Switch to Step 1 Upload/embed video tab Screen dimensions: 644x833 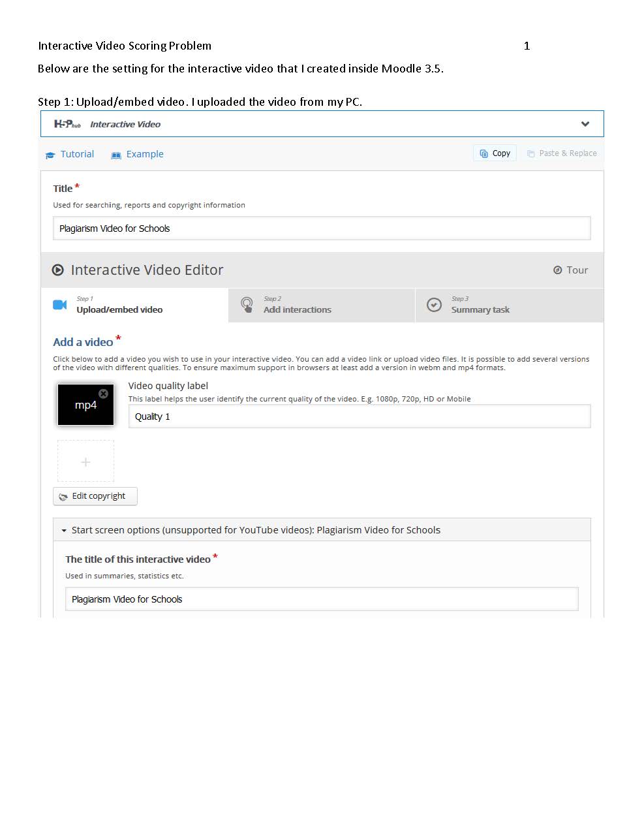134,305
